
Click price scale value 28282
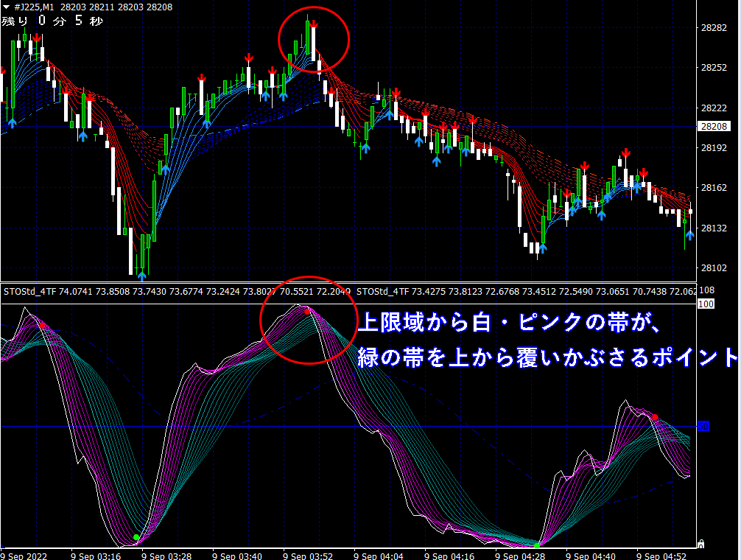[x=714, y=28]
